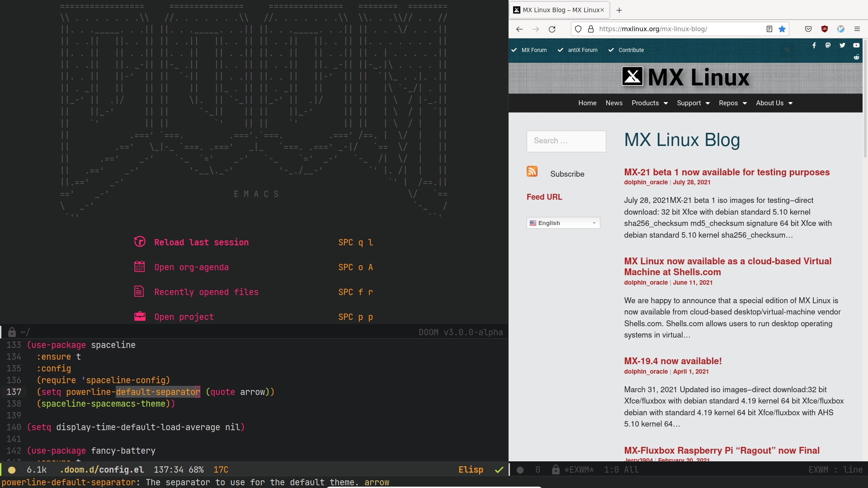868x488 pixels.
Task: Open MX Linux's Facebook page icon
Action: point(814,45)
